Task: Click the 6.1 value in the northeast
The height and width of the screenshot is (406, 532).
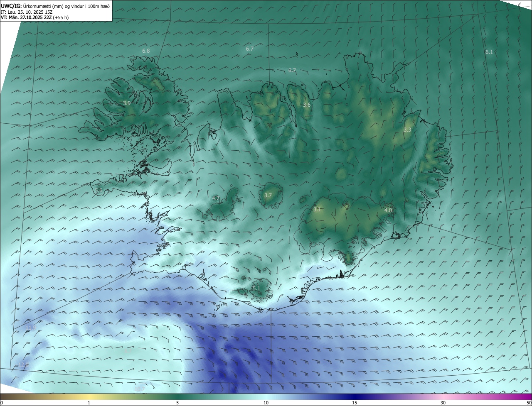Action: tap(489, 52)
